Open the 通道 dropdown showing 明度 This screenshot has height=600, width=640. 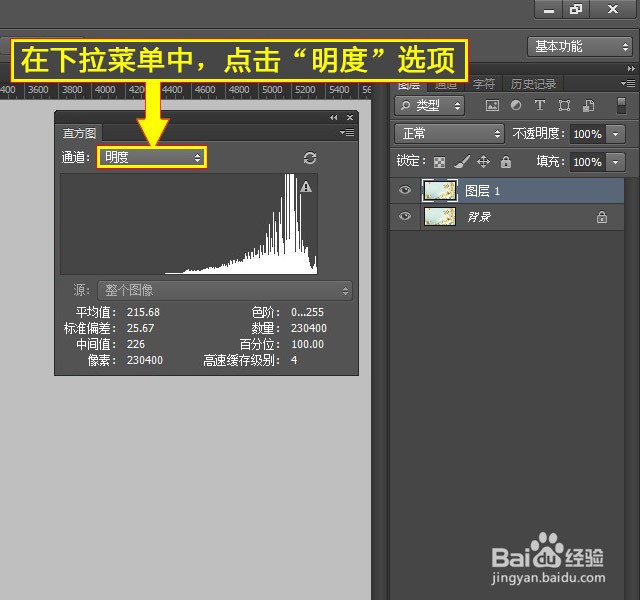click(x=152, y=157)
